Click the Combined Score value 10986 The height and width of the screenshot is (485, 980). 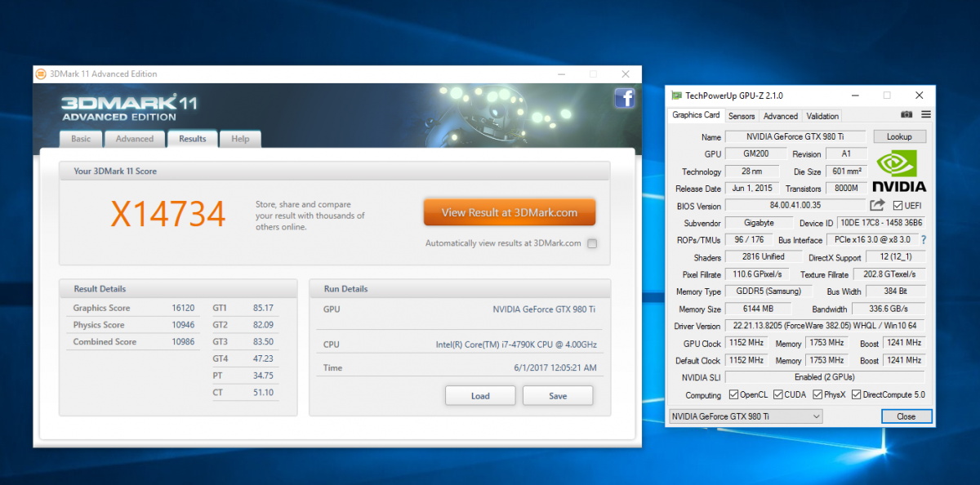(183, 341)
